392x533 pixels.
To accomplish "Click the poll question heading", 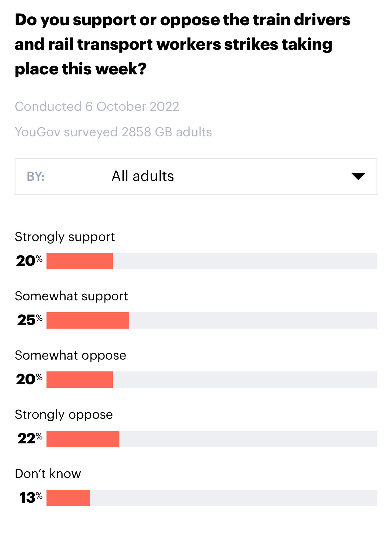I will [183, 44].
